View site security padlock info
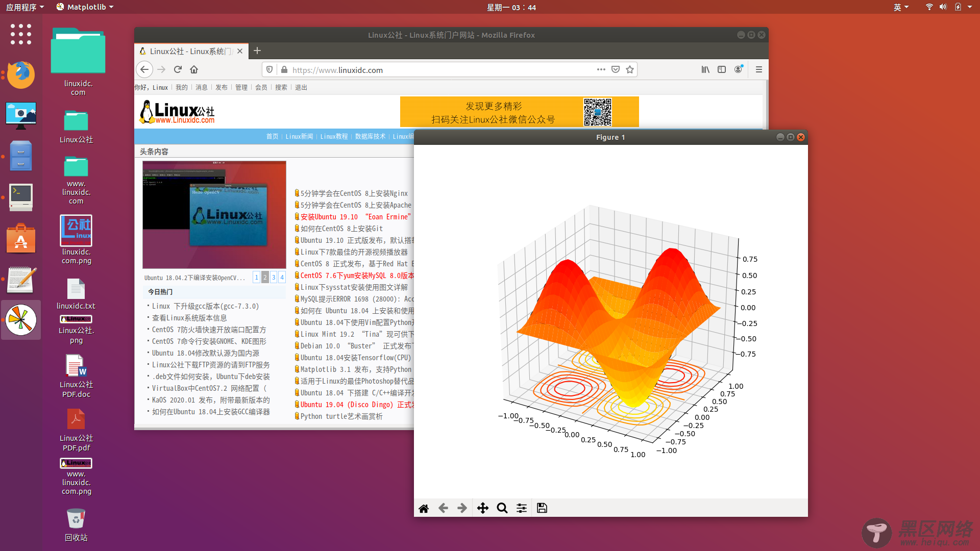This screenshot has height=551, width=980. pos(284,69)
